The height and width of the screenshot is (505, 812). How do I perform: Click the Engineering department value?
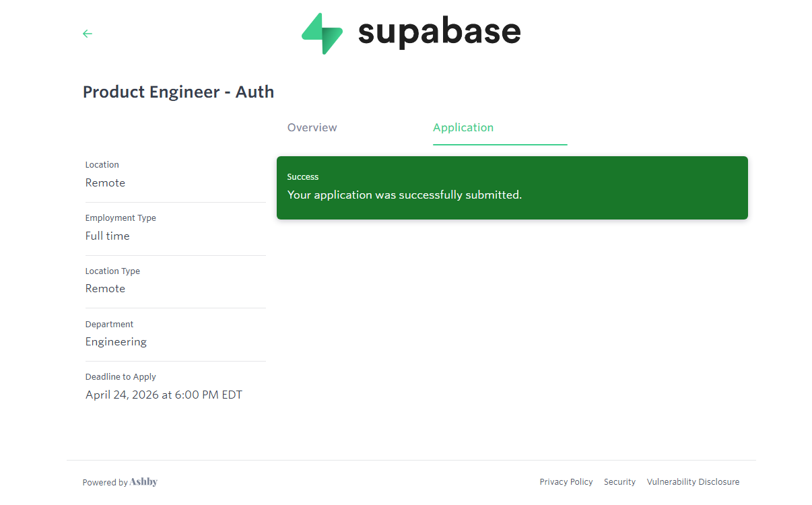[116, 342]
